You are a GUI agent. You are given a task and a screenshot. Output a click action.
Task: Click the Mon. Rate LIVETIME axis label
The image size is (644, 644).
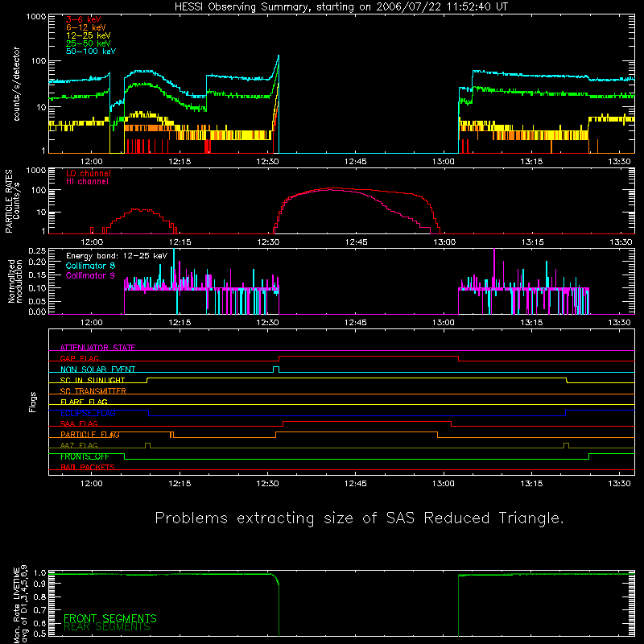(20, 605)
